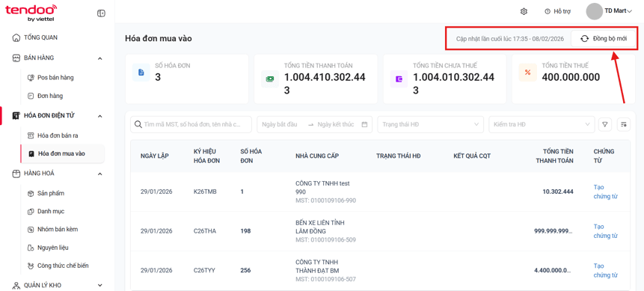Viewport: 644px width, 291px height.
Task: Open the Kiểm tra HĐ dropdown
Action: click(542, 124)
